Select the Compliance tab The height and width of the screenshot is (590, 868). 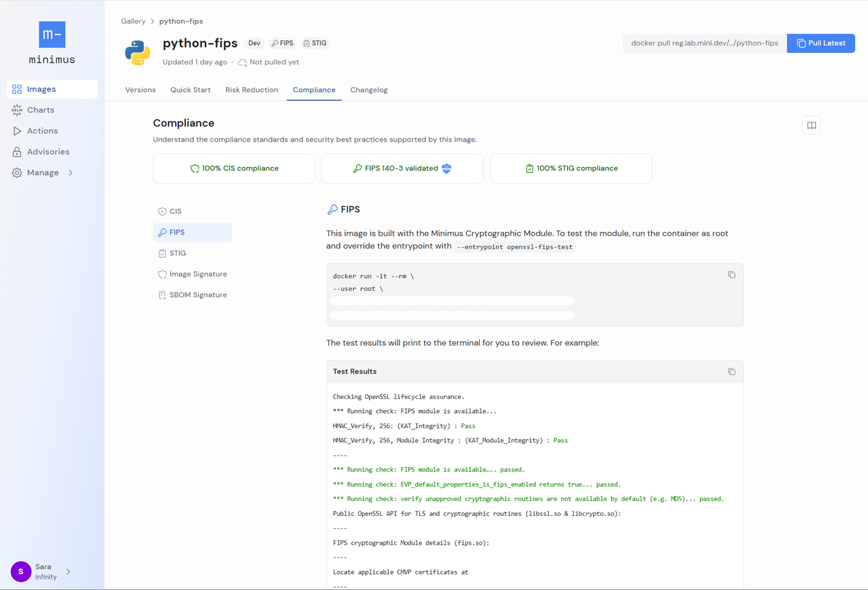tap(314, 90)
